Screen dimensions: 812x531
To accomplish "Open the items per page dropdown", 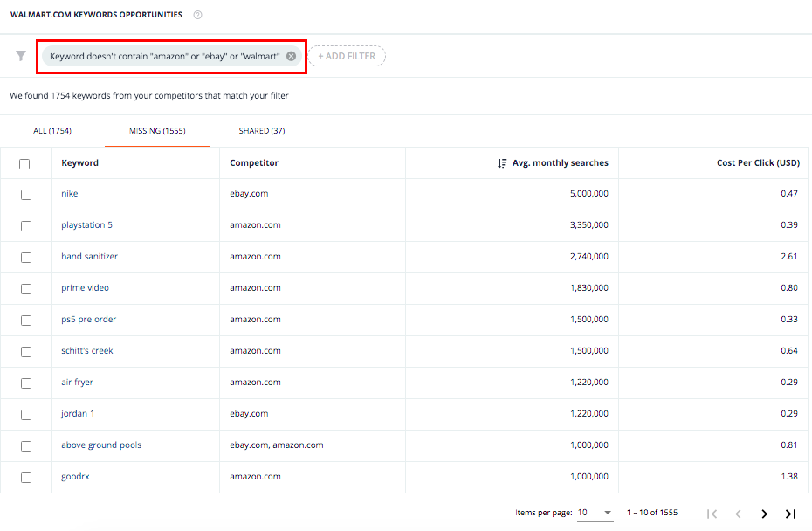I will tap(595, 513).
